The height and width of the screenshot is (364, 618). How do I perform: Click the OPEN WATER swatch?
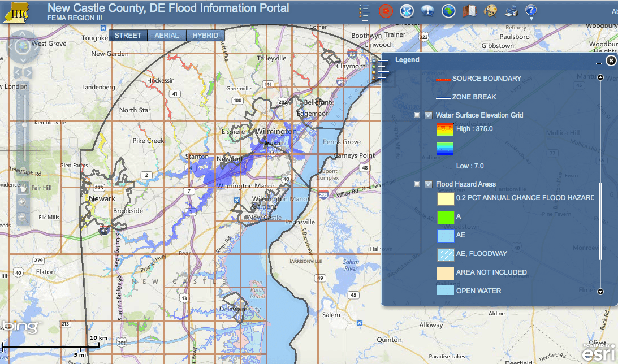pos(446,291)
